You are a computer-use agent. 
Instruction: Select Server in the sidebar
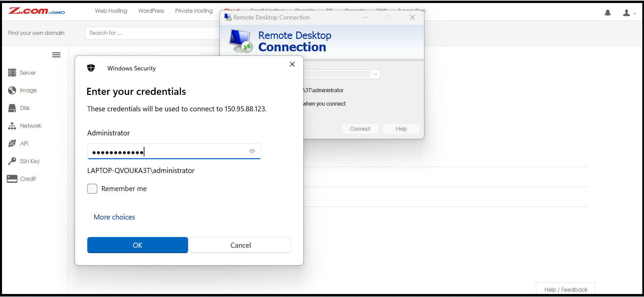28,73
